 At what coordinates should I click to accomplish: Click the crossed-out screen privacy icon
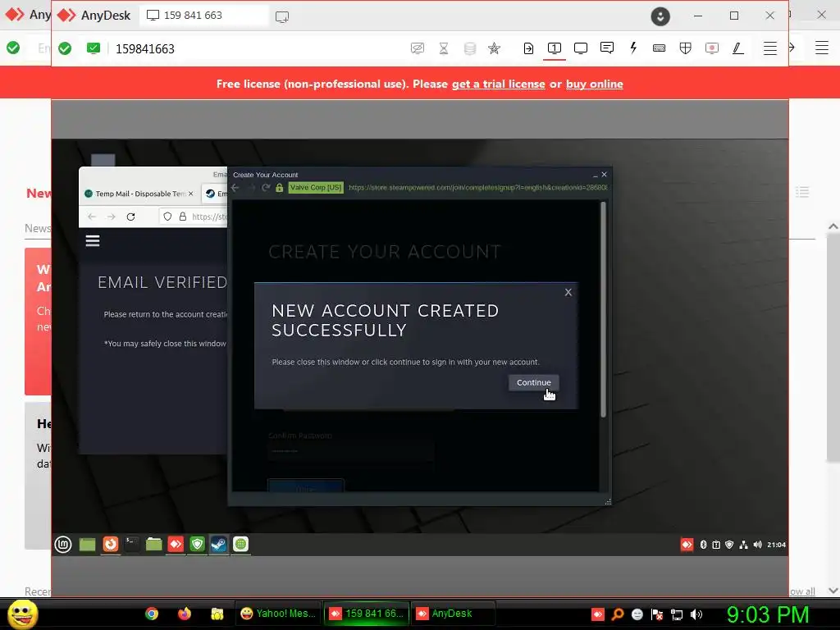point(418,48)
